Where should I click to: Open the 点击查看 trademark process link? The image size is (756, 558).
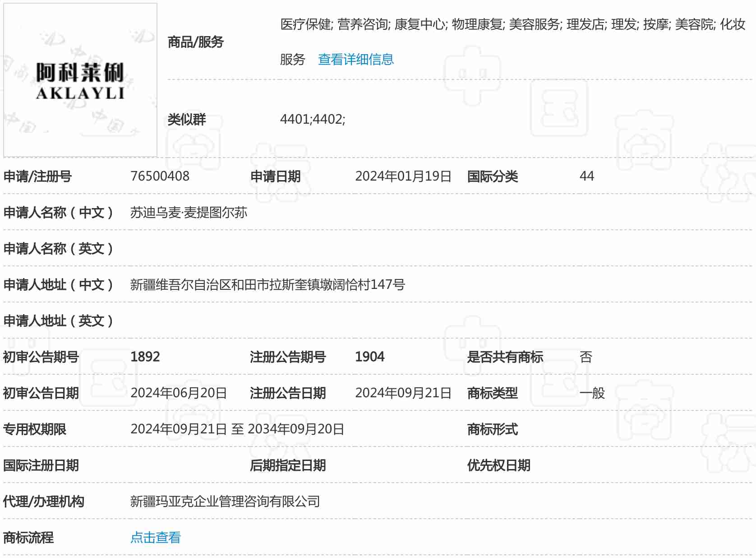pyautogui.click(x=155, y=537)
